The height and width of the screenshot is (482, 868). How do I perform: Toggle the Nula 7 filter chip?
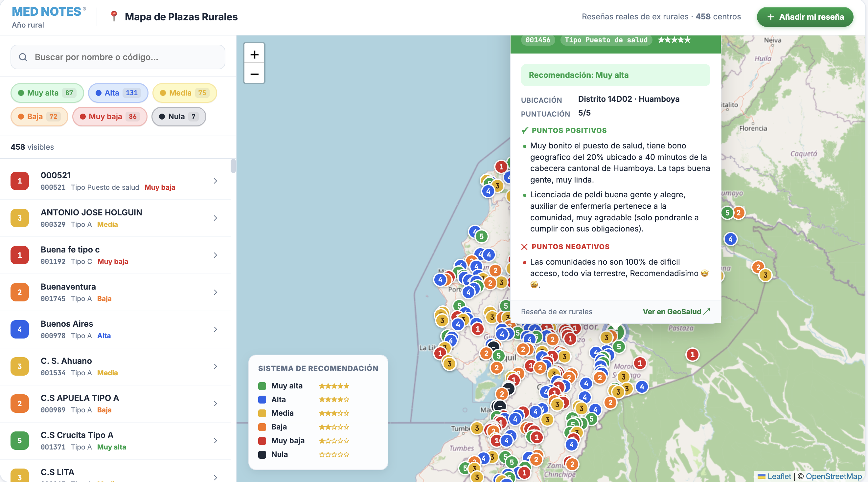(x=179, y=117)
